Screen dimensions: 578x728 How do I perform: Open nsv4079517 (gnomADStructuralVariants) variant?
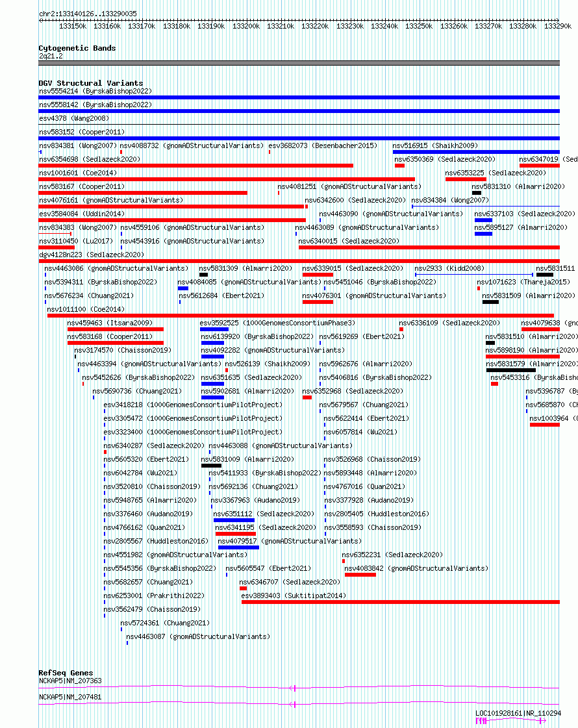coord(290,542)
